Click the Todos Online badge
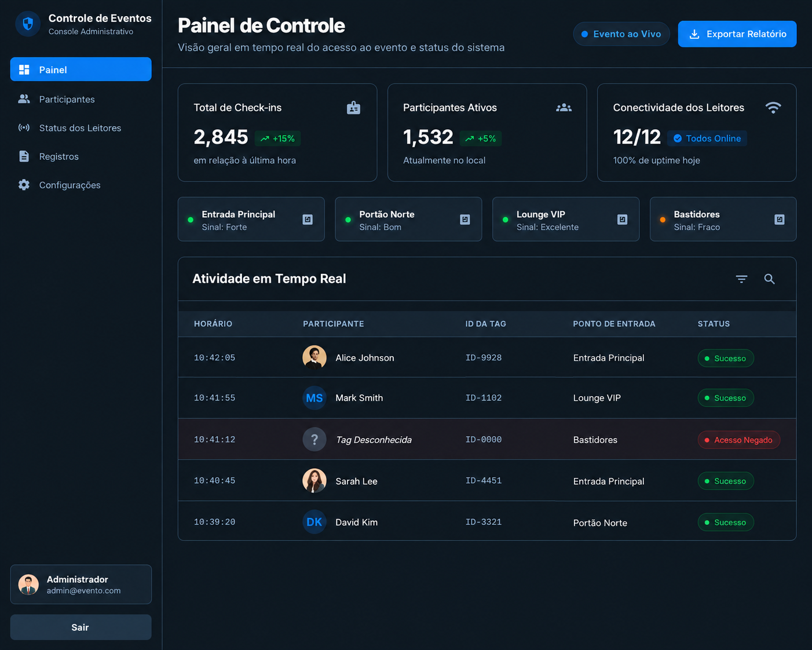This screenshot has height=650, width=812. tap(707, 138)
